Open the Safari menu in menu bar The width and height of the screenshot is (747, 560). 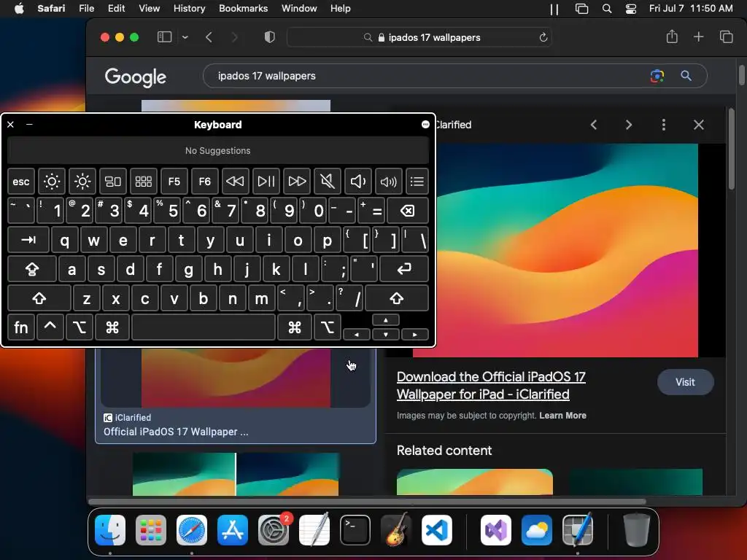point(51,9)
